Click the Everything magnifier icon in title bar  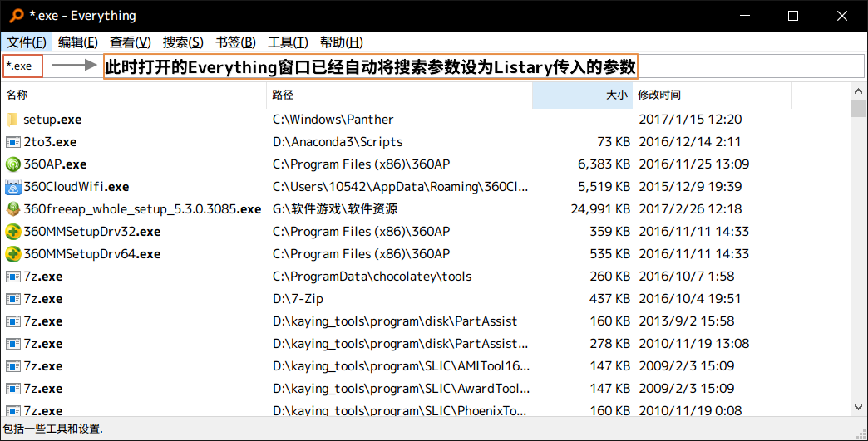(17, 16)
